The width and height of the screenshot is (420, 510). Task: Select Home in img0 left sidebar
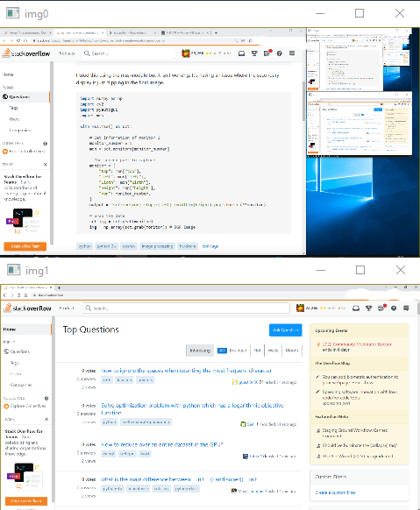[9, 74]
